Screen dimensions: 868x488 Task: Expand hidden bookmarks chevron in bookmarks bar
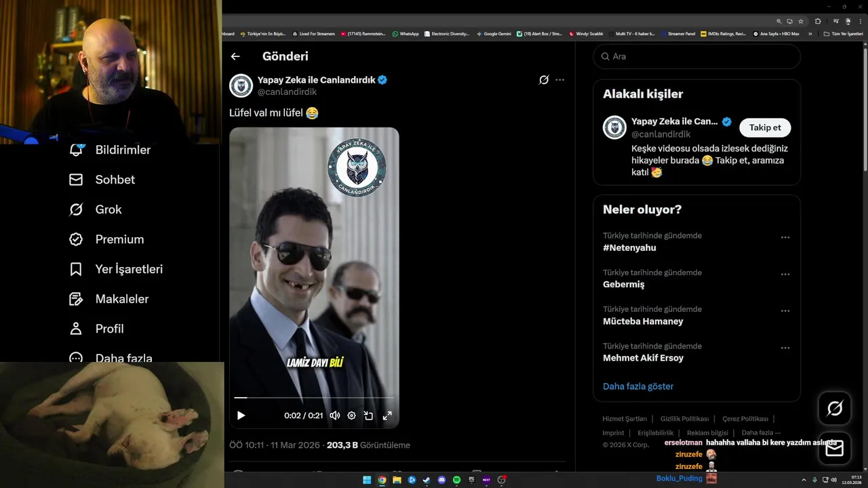tap(810, 33)
